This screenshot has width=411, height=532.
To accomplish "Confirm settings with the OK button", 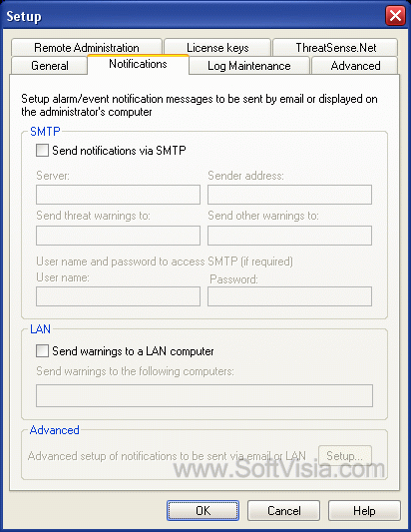I will [203, 511].
